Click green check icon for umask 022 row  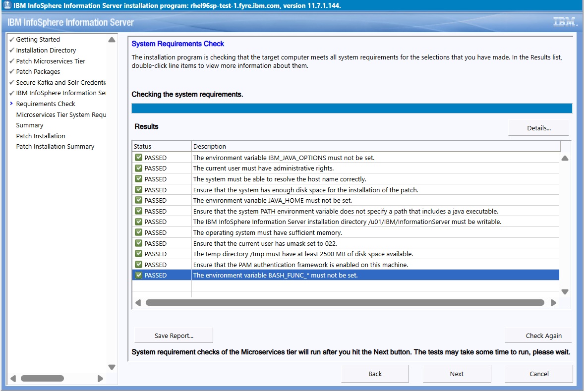pos(138,243)
